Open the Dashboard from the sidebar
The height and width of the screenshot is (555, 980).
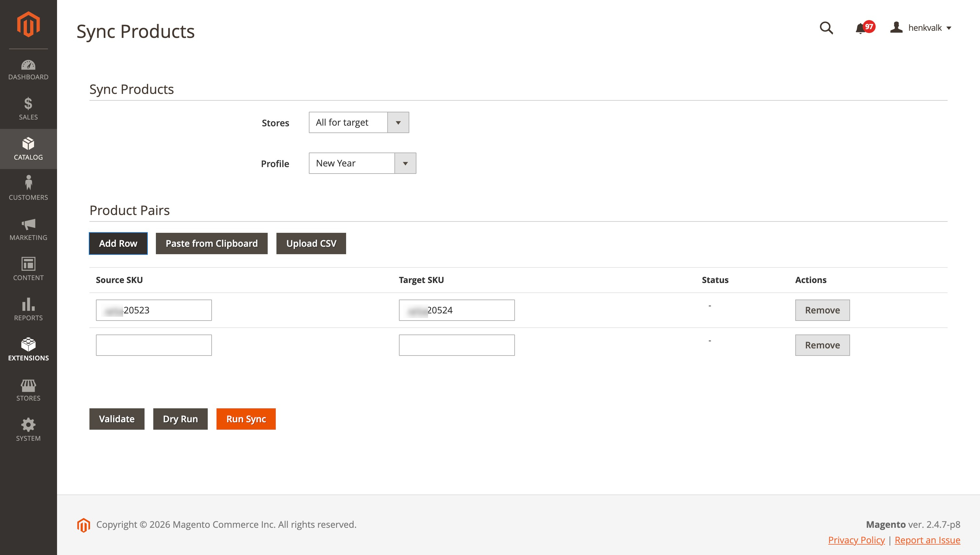tap(28, 70)
